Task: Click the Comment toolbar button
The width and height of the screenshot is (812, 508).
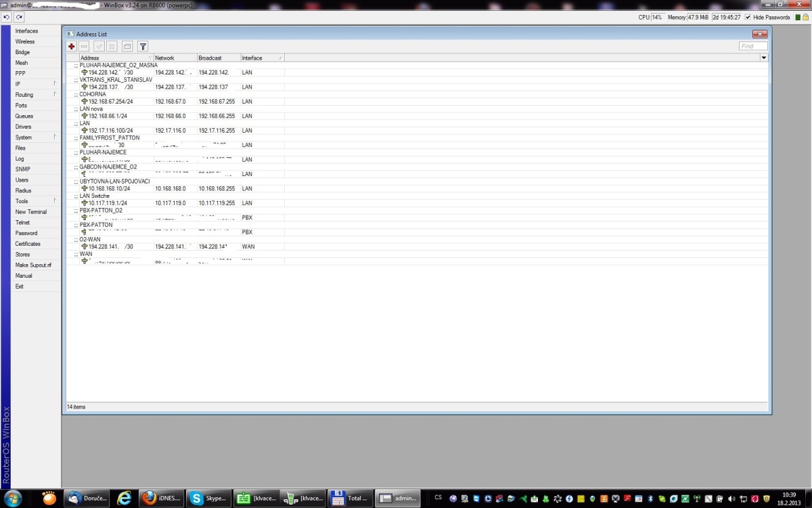Action: (x=127, y=46)
